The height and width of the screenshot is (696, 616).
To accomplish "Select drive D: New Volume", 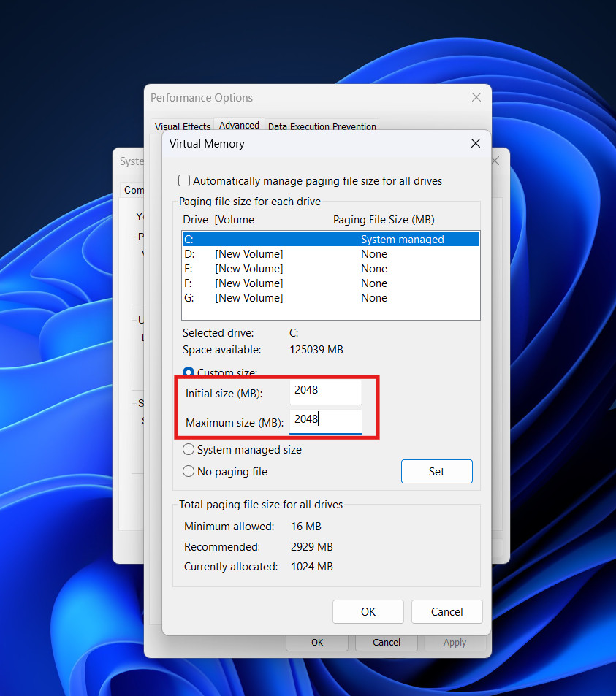I will 330,254.
